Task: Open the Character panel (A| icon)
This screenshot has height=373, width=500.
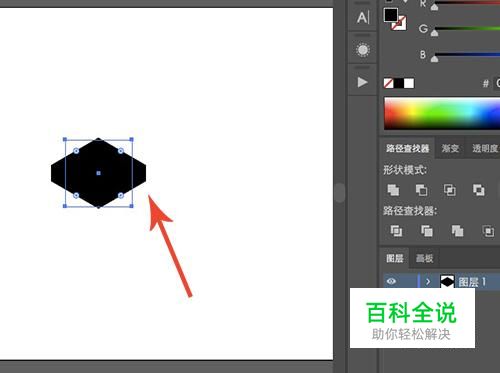Action: click(x=363, y=17)
